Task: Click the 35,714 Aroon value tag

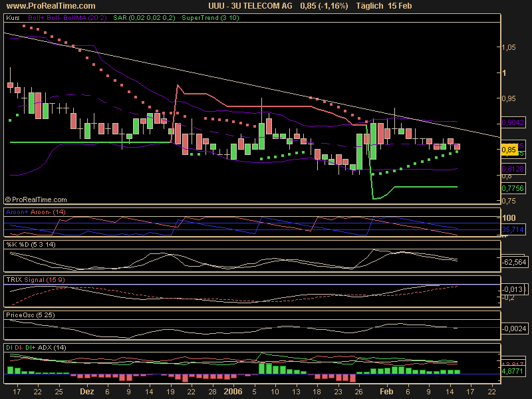Action: (513, 229)
